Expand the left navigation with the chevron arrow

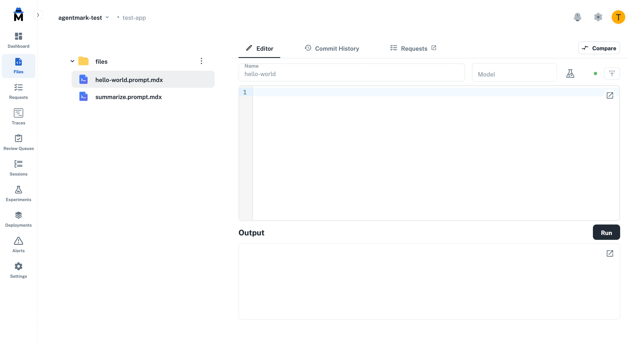click(x=38, y=14)
